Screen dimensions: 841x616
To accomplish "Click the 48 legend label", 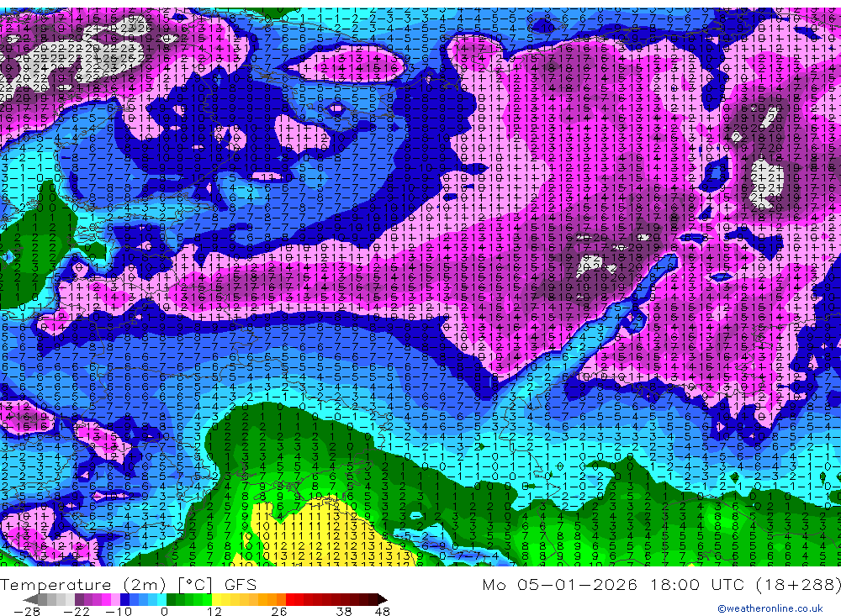I will point(382,611).
